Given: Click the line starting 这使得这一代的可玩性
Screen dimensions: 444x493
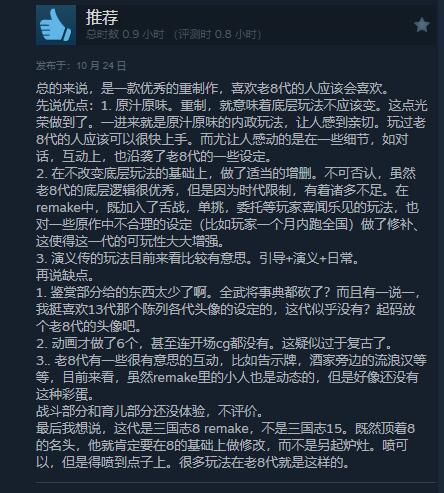Looking at the screenshot, I should [130, 241].
